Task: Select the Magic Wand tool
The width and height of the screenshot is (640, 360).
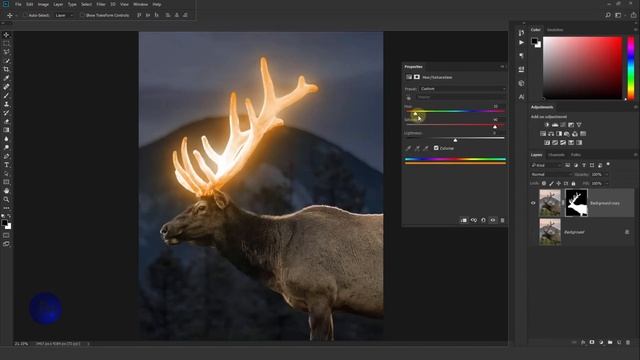Action: click(6, 61)
